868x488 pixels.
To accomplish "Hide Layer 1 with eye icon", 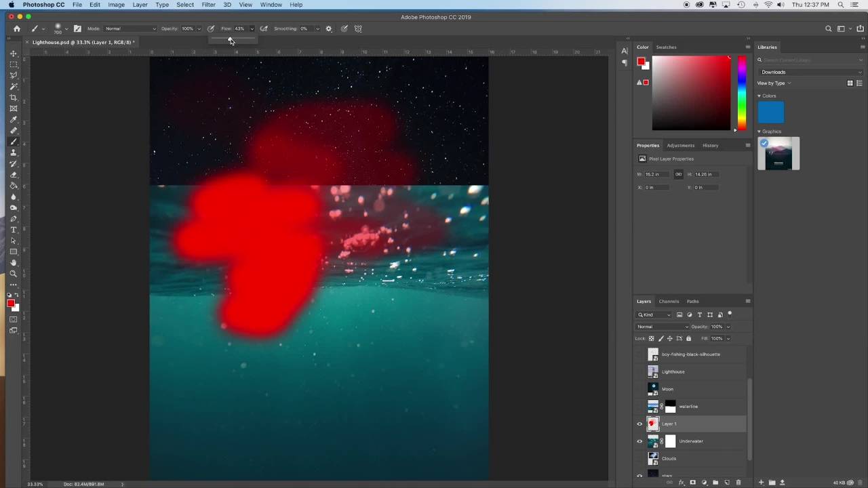I will tap(639, 424).
